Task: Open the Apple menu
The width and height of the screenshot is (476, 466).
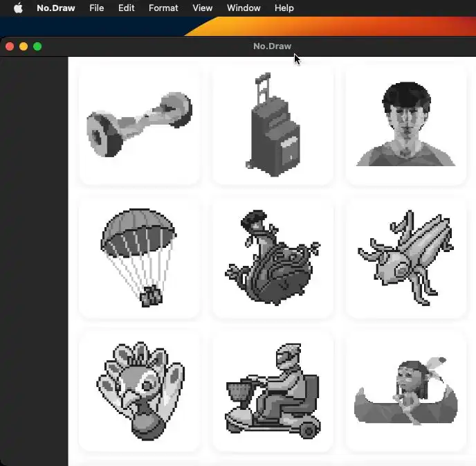Action: coord(18,8)
